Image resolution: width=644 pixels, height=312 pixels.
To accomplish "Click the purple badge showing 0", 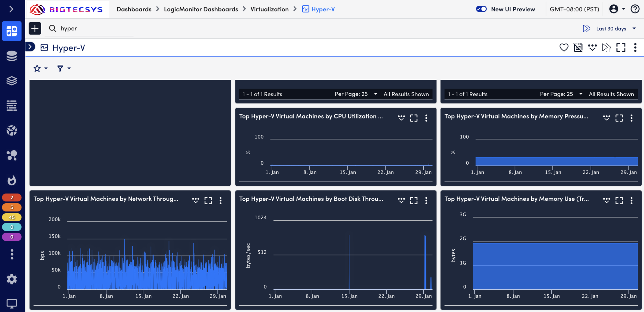I will [x=12, y=237].
